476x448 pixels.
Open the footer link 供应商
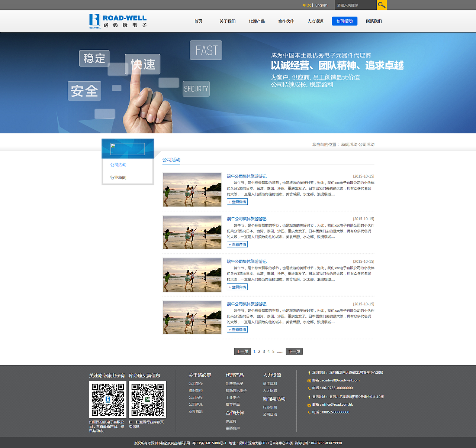(231, 422)
